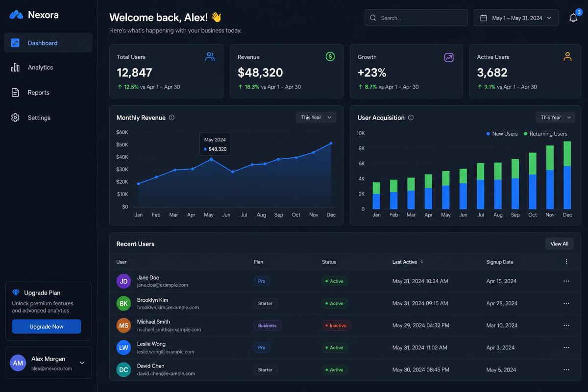
Task: Click leslie.wong@example.com email
Action: coord(166,351)
